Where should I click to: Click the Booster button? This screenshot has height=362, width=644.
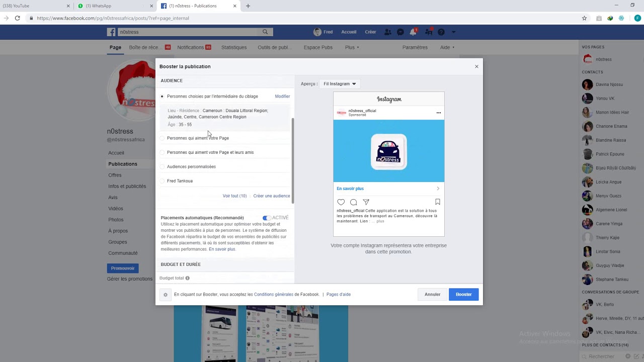463,295
